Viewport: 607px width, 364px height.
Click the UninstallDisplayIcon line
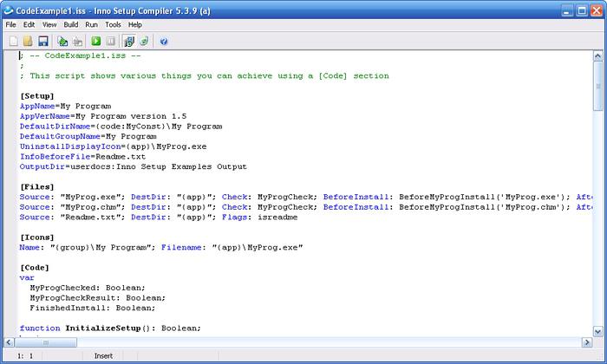[x=114, y=146]
